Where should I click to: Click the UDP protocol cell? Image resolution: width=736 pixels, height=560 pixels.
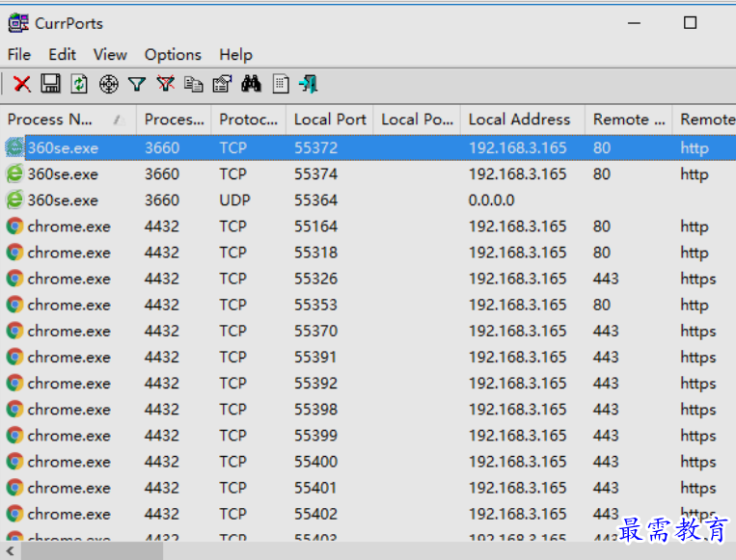tap(234, 200)
